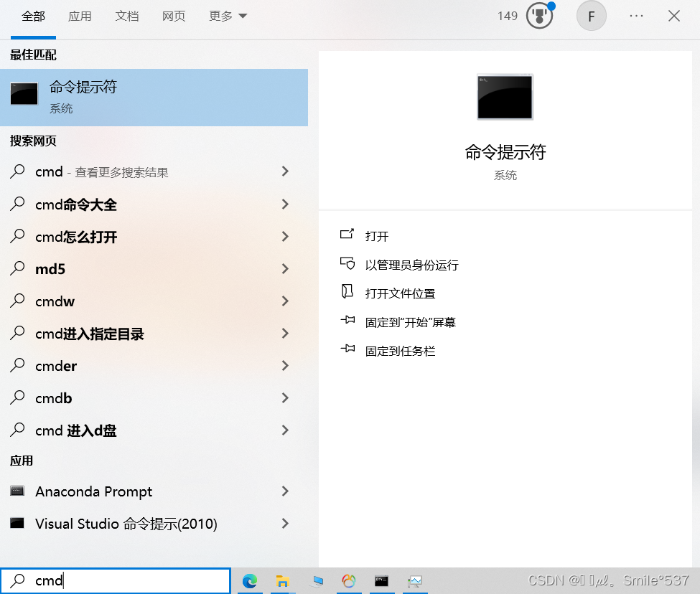Expand arrow for cmd 进入d盘
Screen dimensions: 700x594
[x=285, y=430]
